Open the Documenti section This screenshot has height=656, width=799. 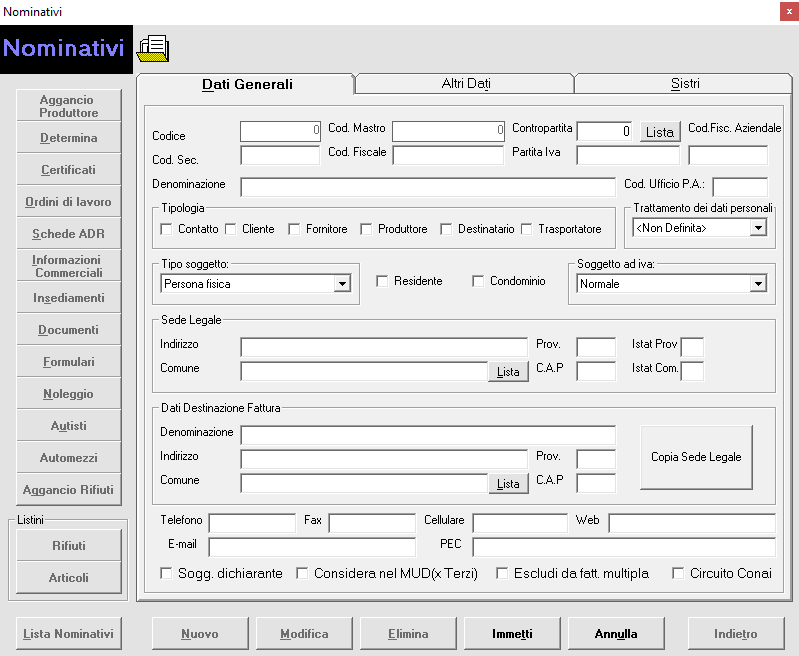69,330
